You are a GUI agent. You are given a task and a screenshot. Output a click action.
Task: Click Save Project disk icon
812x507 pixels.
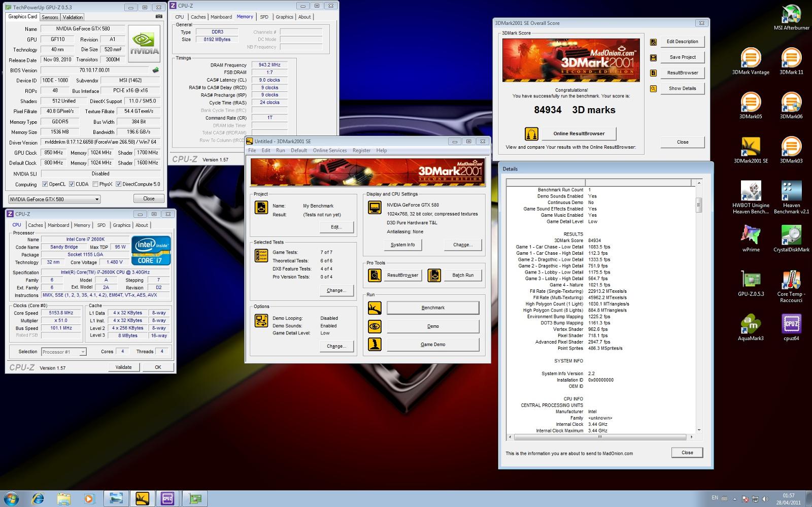653,57
